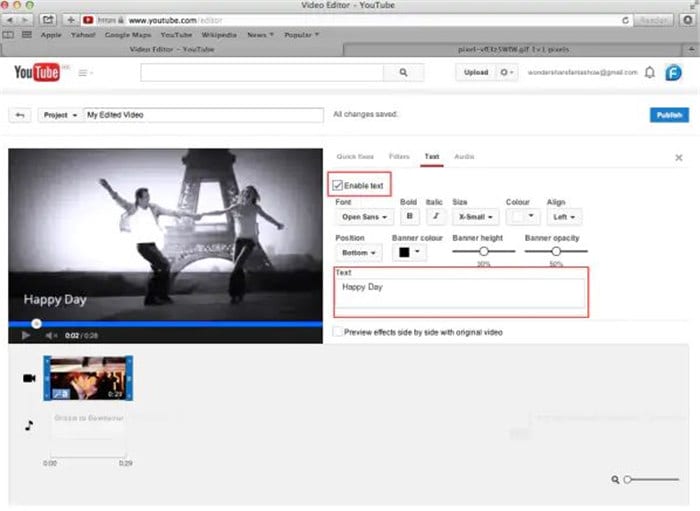Image resolution: width=700 pixels, height=511 pixels.
Task: Open the Banner colour swatch
Action: coord(409,253)
